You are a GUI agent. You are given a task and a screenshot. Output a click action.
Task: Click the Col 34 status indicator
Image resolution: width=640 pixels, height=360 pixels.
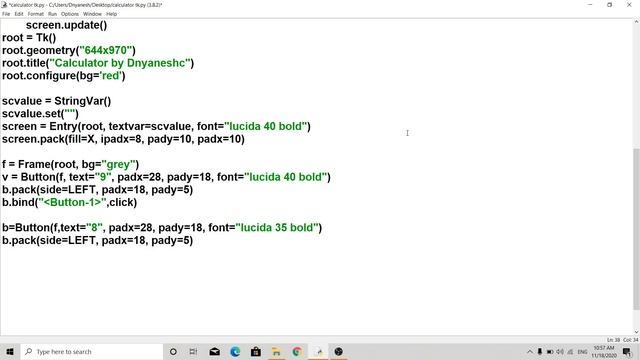[631, 340]
